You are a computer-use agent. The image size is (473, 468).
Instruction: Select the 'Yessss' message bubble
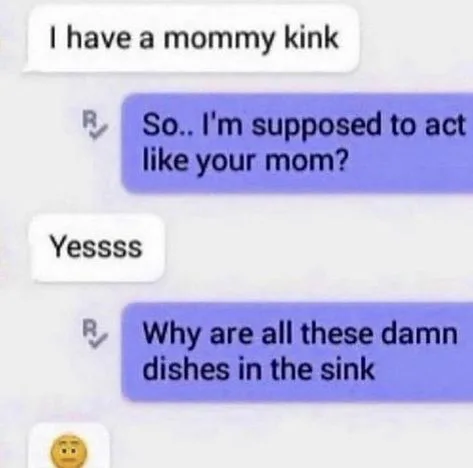(97, 248)
